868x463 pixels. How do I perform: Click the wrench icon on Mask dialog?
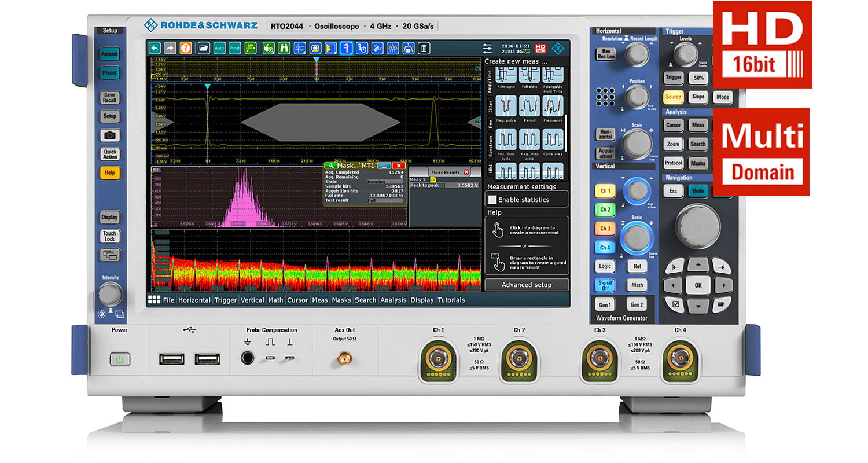click(330, 166)
